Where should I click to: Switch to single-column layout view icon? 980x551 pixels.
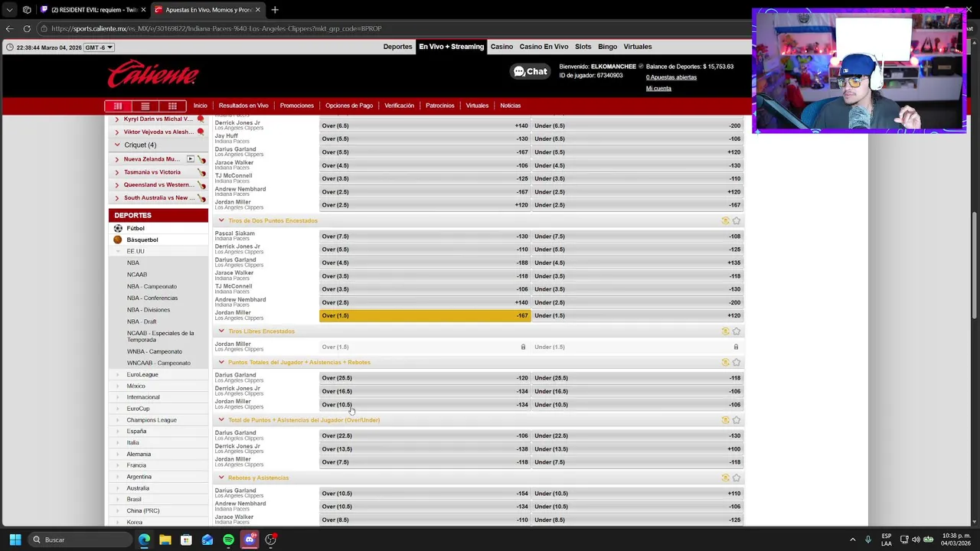click(118, 106)
